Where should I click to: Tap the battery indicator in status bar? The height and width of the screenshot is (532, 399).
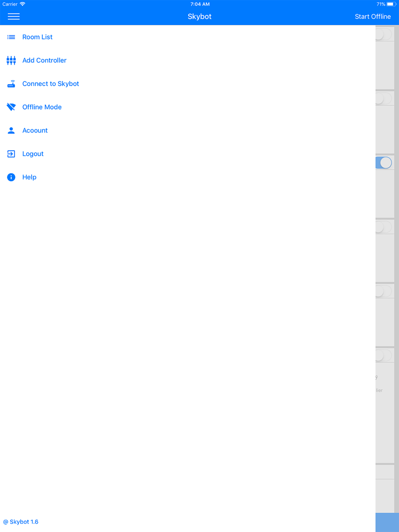[391, 4]
